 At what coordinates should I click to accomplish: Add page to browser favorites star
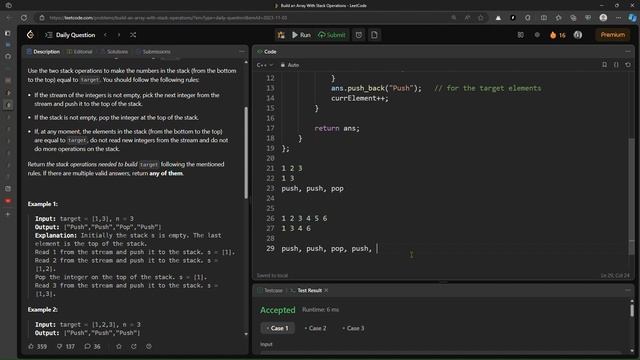(481, 18)
